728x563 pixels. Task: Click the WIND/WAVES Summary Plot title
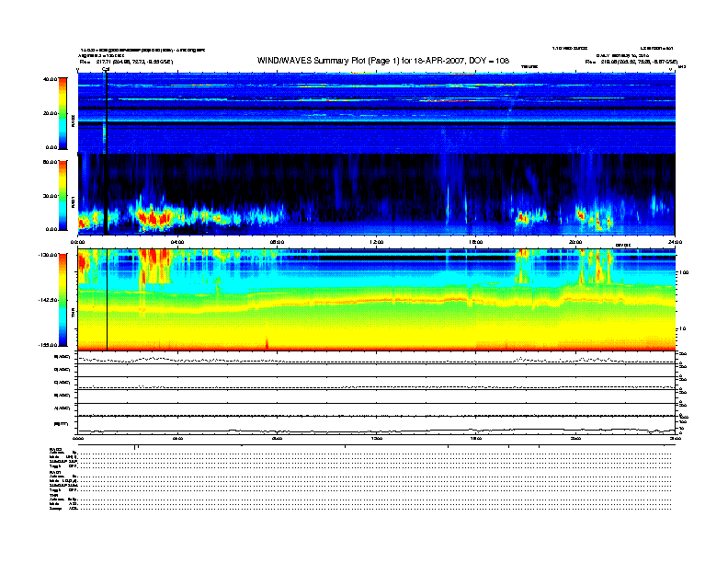383,61
